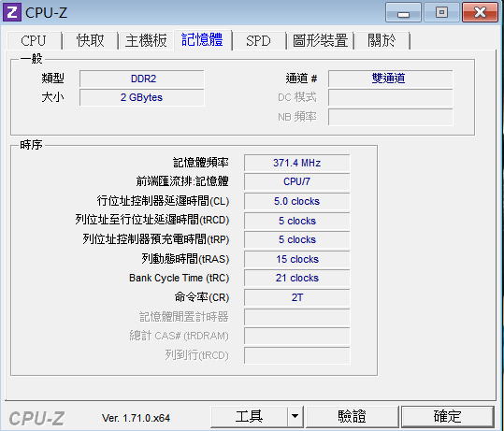Viewport: 504px width, 431px height.
Task: Click the empty 總計 CAS# (tRDRAM) field
Action: 297,337
